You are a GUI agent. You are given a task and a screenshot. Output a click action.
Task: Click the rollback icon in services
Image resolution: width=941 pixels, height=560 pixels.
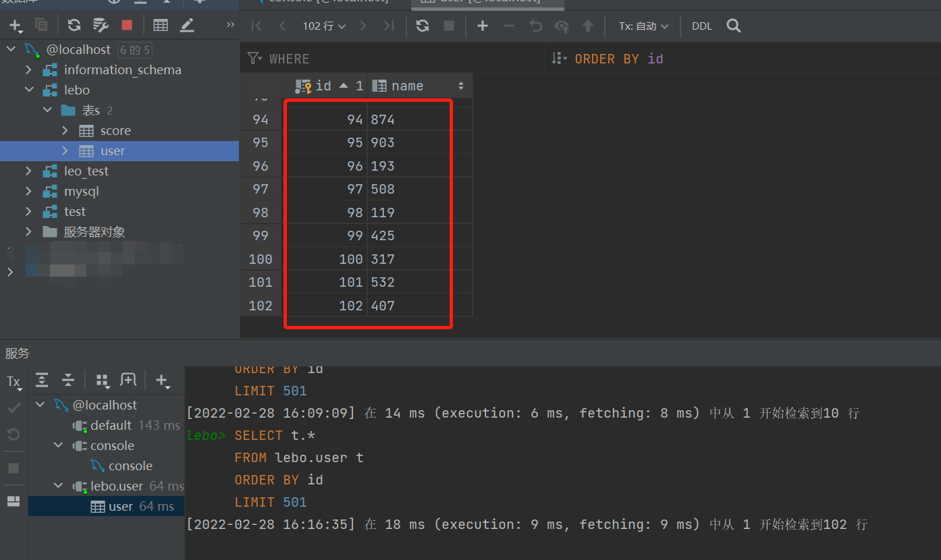pos(14,434)
